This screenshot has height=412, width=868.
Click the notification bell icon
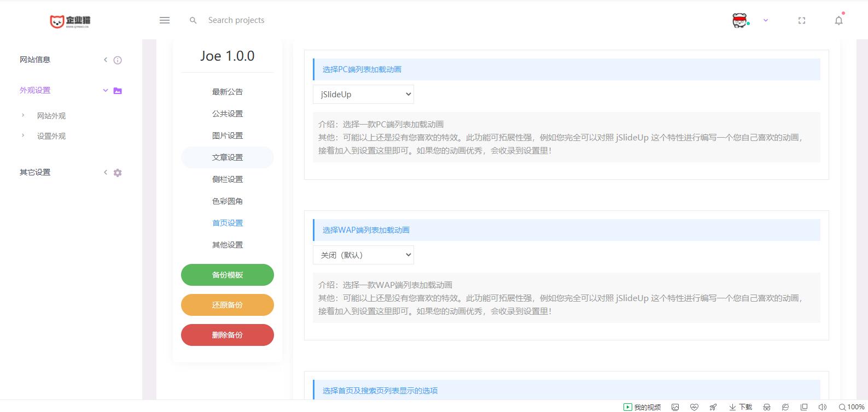coord(838,21)
